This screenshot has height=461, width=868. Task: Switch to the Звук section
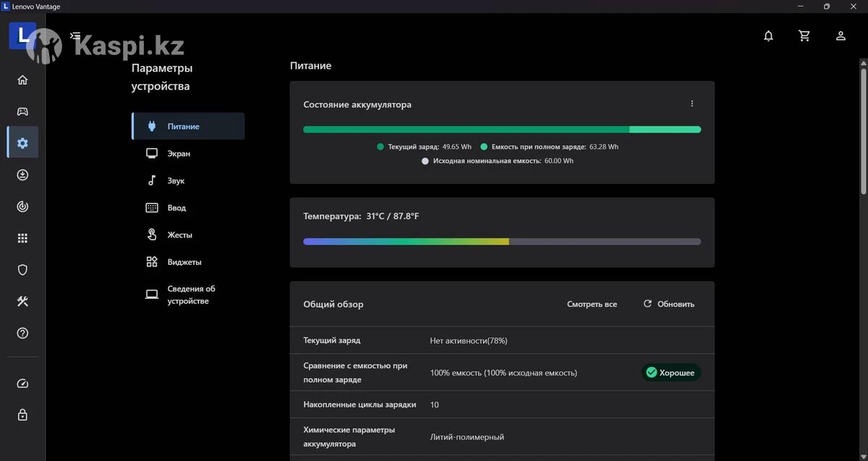[x=176, y=181]
